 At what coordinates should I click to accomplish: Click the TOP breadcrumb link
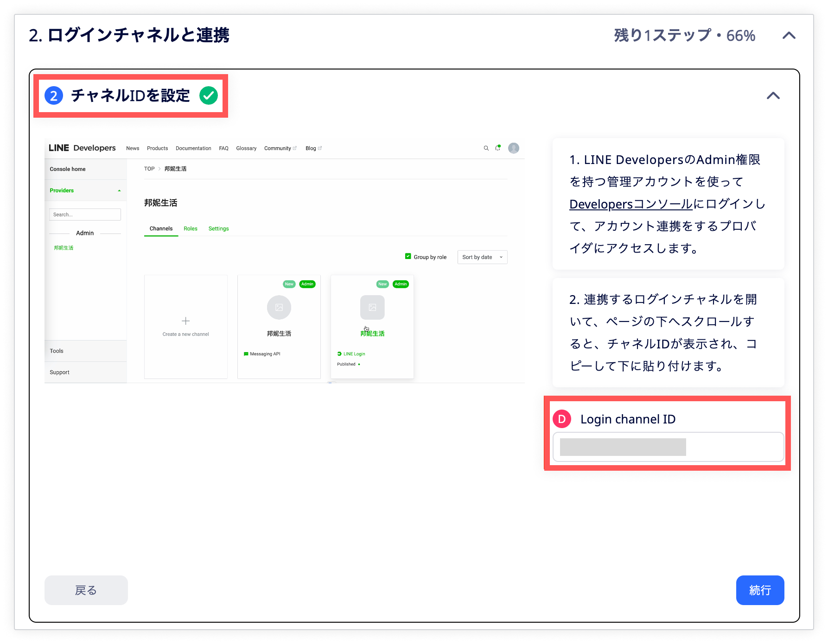(x=149, y=169)
